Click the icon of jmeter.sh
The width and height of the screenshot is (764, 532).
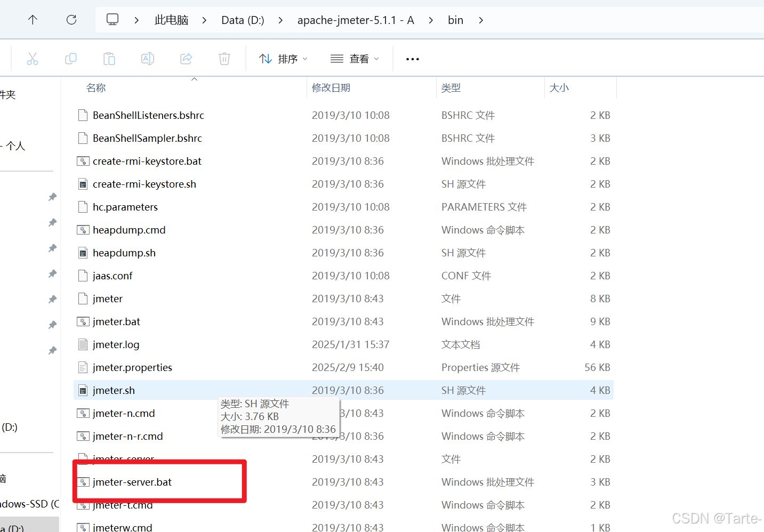click(83, 390)
